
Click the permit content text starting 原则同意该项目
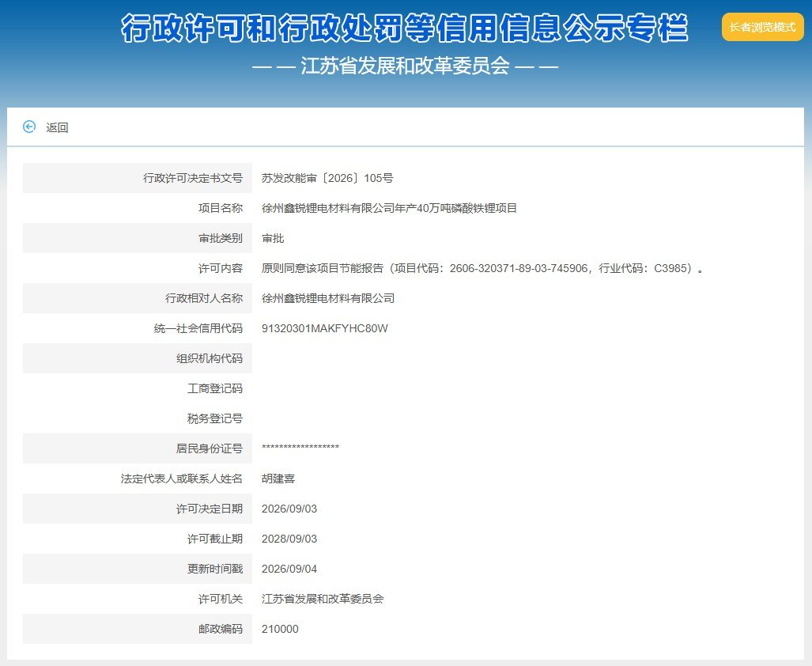482,268
